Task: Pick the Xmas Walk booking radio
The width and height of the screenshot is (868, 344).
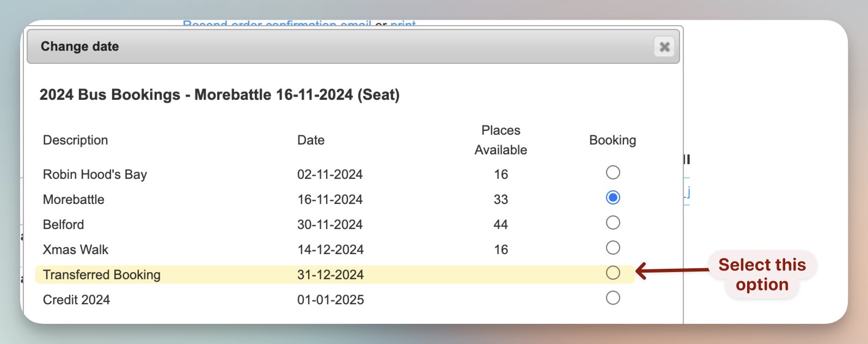Action: click(613, 248)
